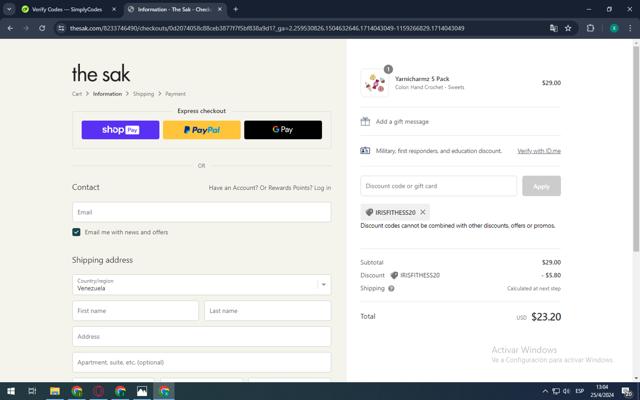Expand the Country/region dropdown

pos(202,284)
